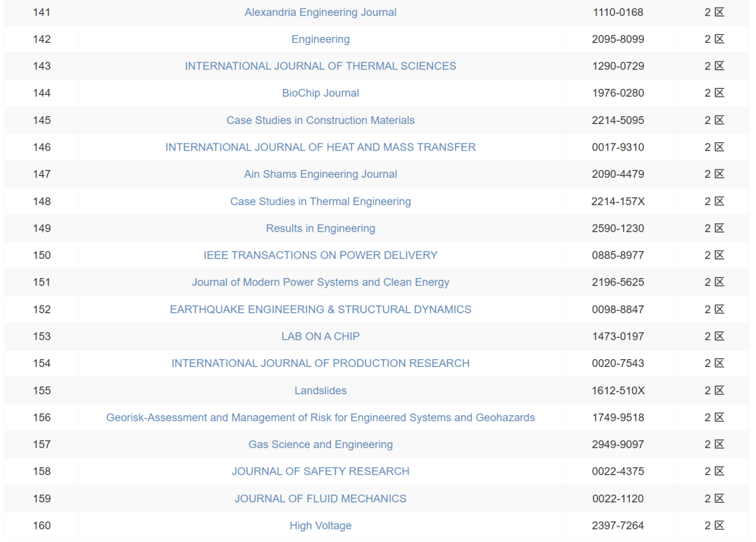The height and width of the screenshot is (542, 756).
Task: Open the High Voltage journal link
Action: click(x=320, y=526)
